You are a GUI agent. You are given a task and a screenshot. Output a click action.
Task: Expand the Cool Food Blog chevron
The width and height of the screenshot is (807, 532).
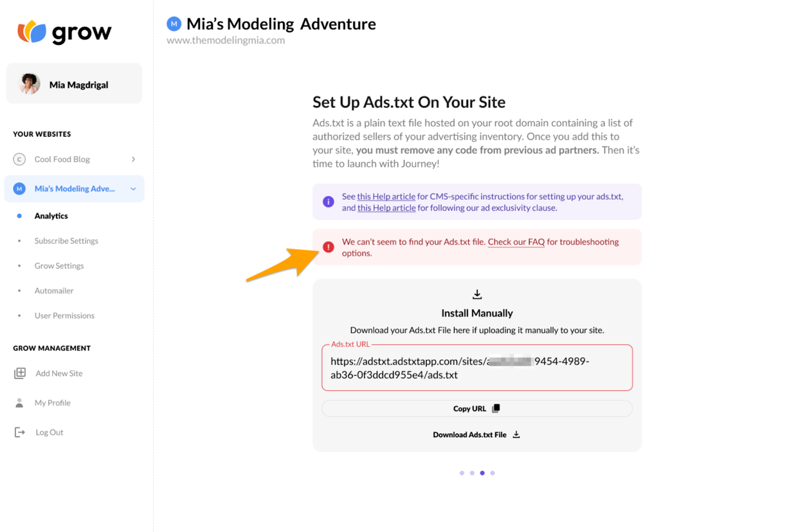click(133, 159)
